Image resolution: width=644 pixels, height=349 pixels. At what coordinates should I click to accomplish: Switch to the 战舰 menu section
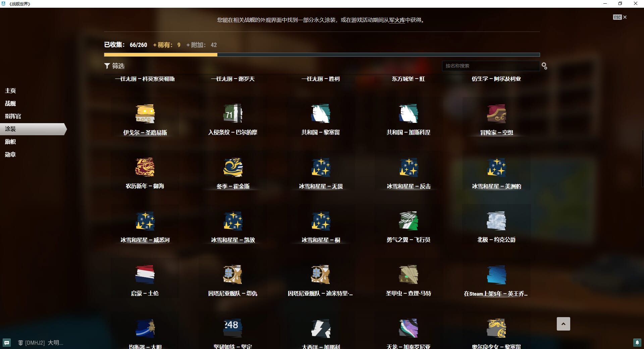click(10, 104)
